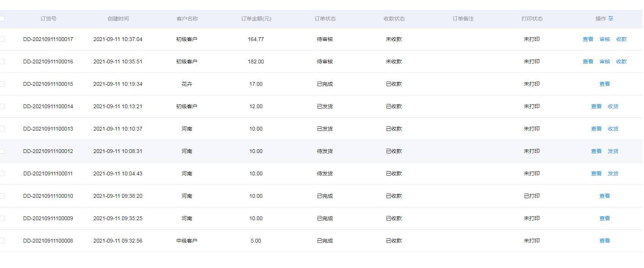Image resolution: width=644 pixels, height=268 pixels.
Task: Click 审核 for order DD-20210911100017
Action: pyautogui.click(x=605, y=39)
